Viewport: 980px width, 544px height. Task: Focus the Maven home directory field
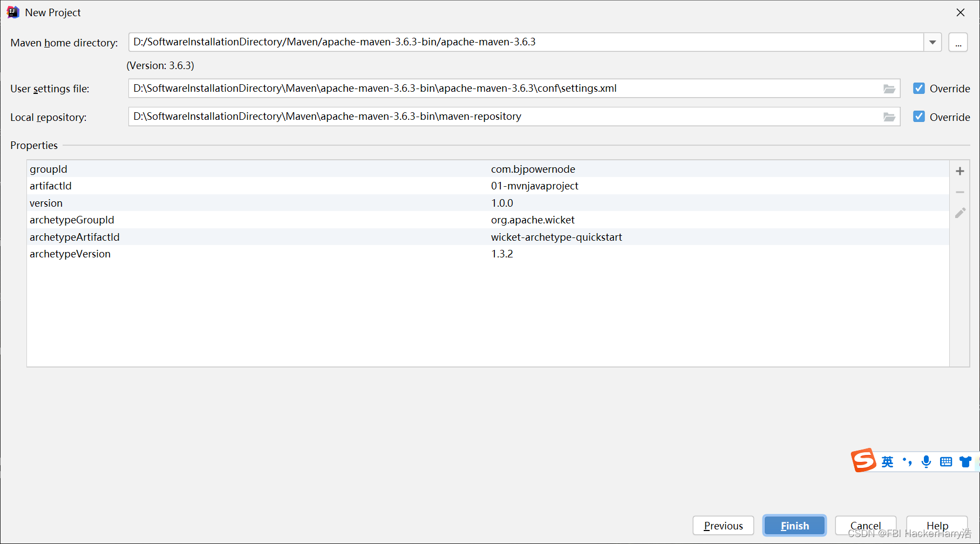coord(526,42)
